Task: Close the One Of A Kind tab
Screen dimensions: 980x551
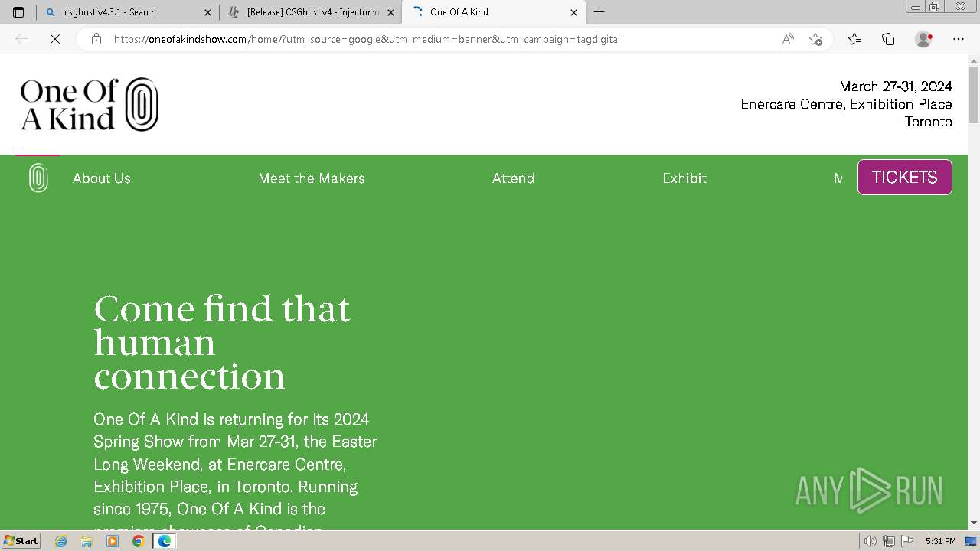Action: click(573, 12)
